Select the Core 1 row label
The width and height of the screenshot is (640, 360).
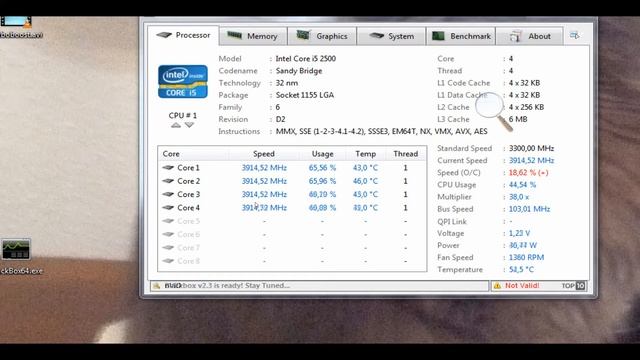(x=188, y=168)
